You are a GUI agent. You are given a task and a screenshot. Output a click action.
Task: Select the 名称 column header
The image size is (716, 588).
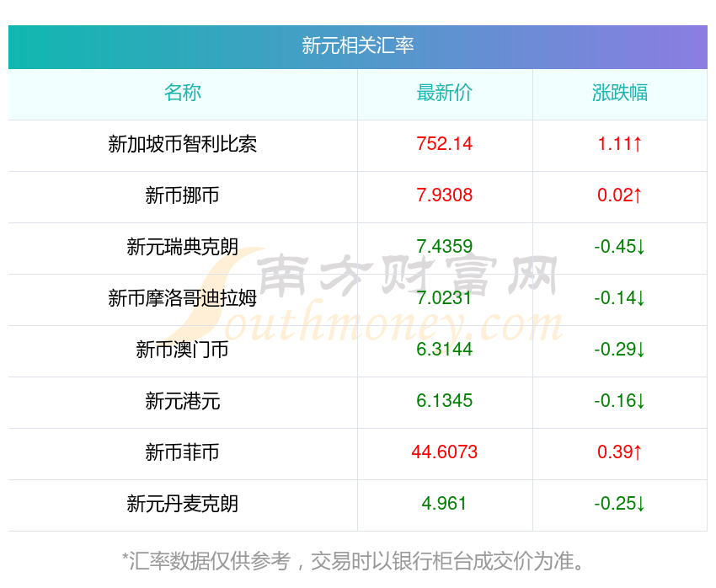[183, 93]
